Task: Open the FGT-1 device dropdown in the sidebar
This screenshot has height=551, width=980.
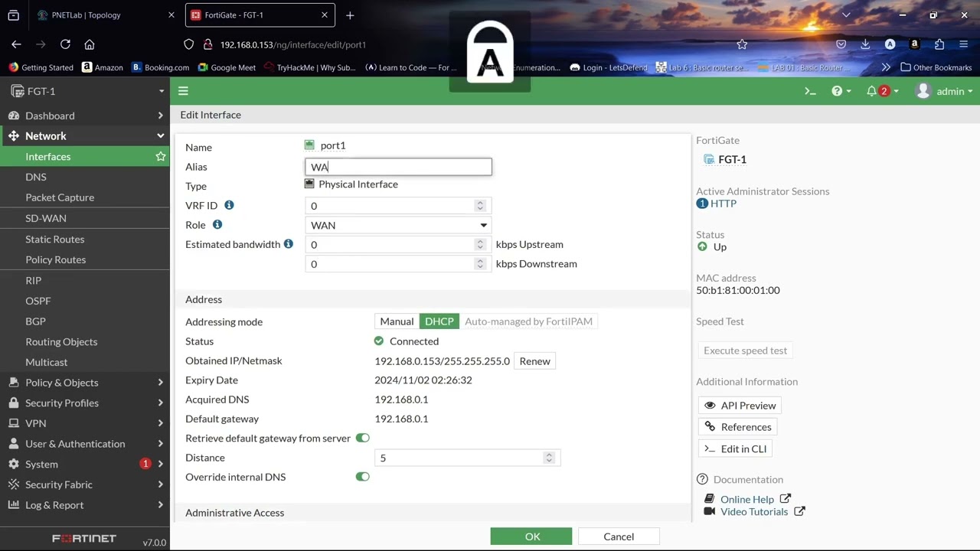Action: tap(85, 91)
